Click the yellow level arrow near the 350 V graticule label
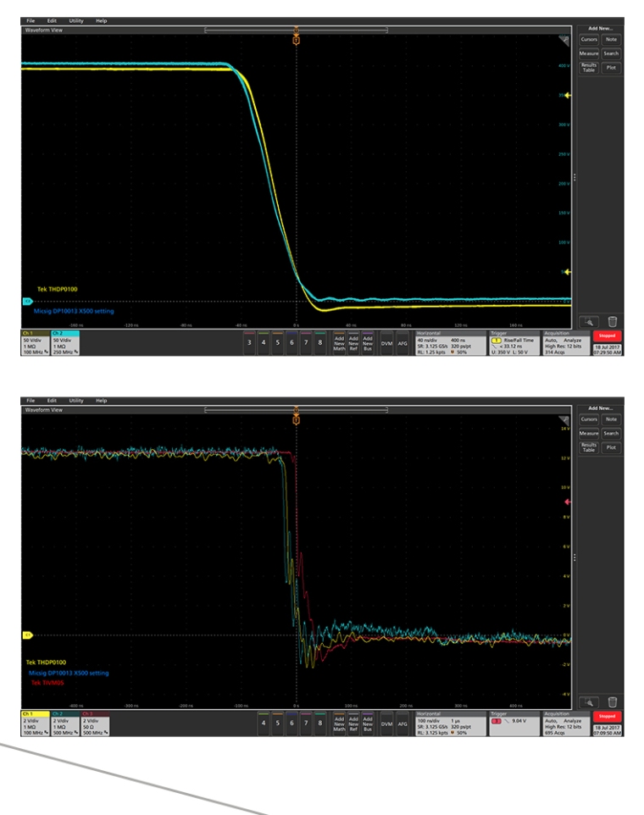Image resolution: width=644 pixels, height=815 pixels. [569, 96]
